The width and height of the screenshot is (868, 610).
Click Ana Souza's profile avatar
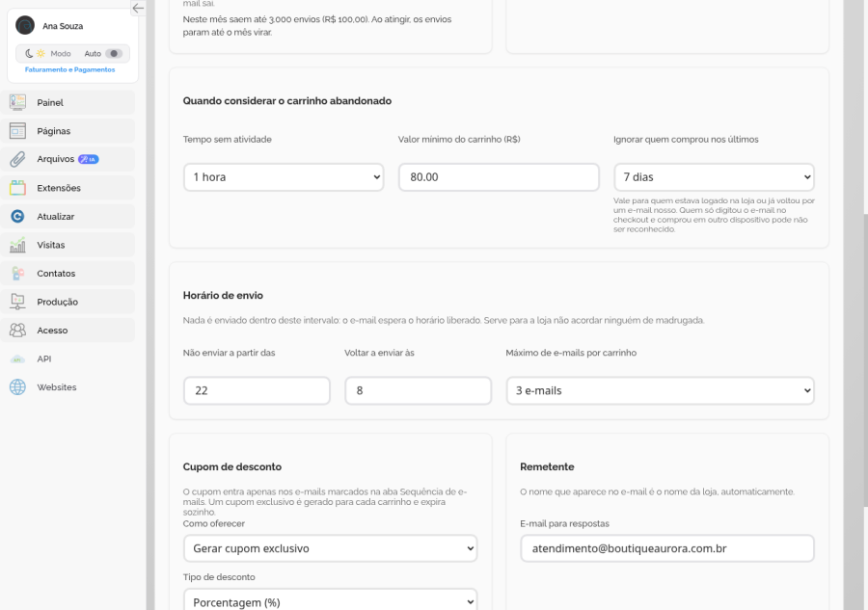click(25, 25)
